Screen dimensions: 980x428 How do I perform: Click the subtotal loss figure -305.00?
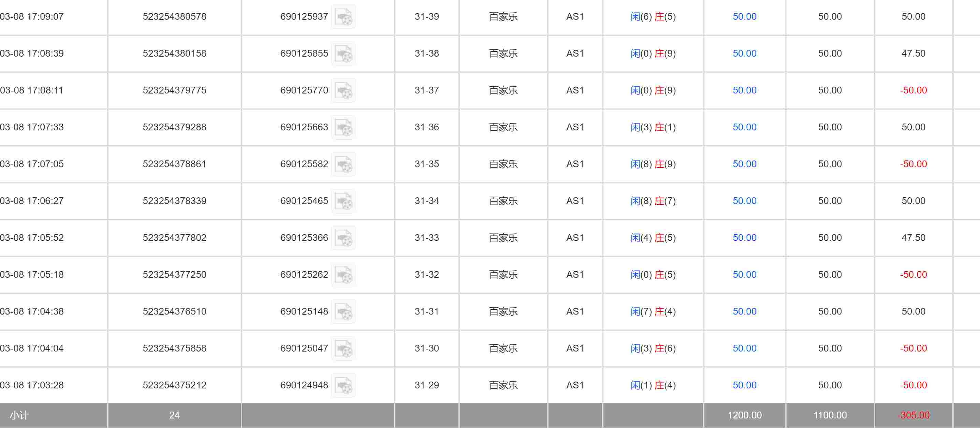[913, 415]
